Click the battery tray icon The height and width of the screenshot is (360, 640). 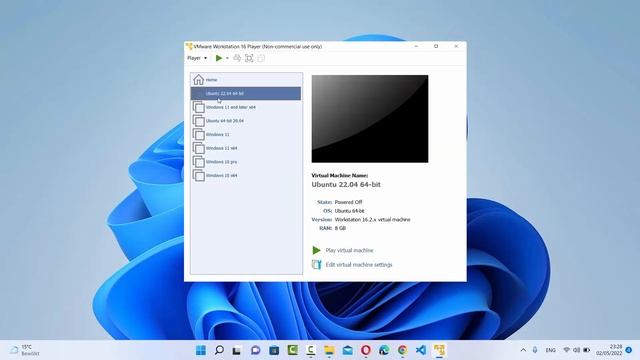click(587, 350)
